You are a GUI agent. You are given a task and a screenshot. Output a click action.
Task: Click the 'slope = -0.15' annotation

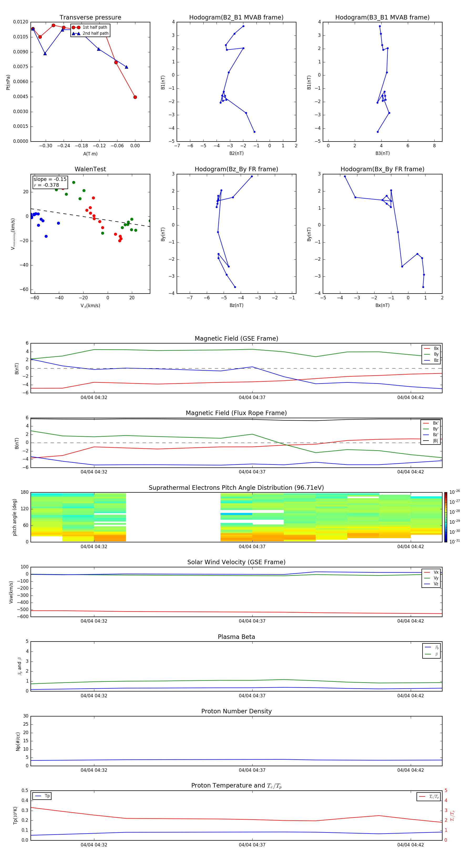point(50,179)
